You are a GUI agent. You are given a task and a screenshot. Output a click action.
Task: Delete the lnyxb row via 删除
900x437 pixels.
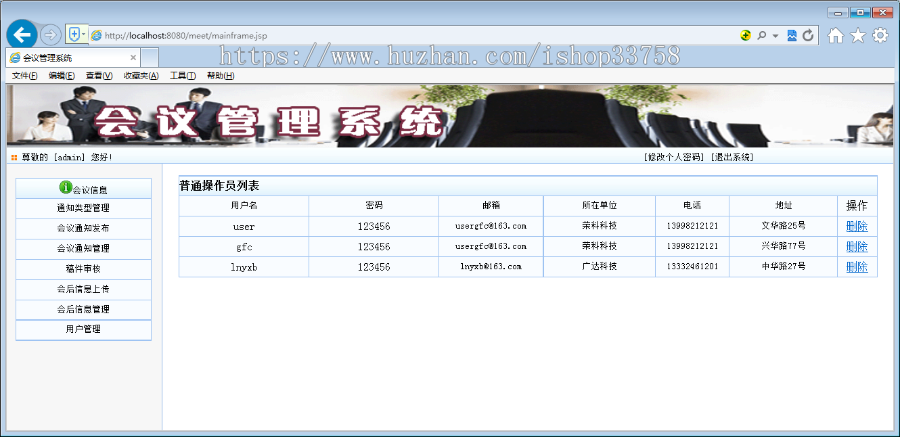[x=857, y=267]
